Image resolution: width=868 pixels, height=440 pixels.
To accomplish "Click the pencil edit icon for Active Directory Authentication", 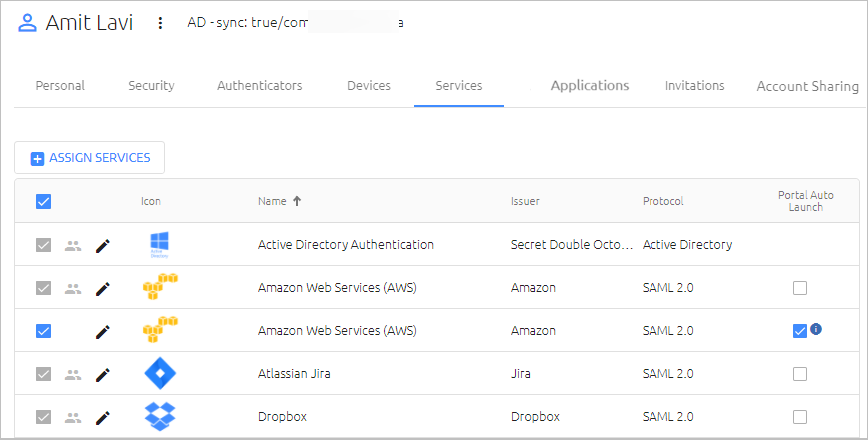I will (103, 245).
